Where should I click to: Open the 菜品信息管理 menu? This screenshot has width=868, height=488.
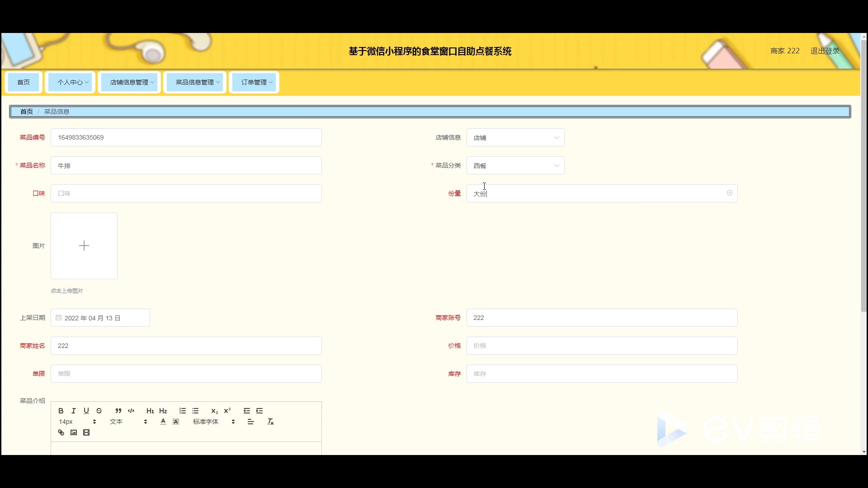[195, 82]
